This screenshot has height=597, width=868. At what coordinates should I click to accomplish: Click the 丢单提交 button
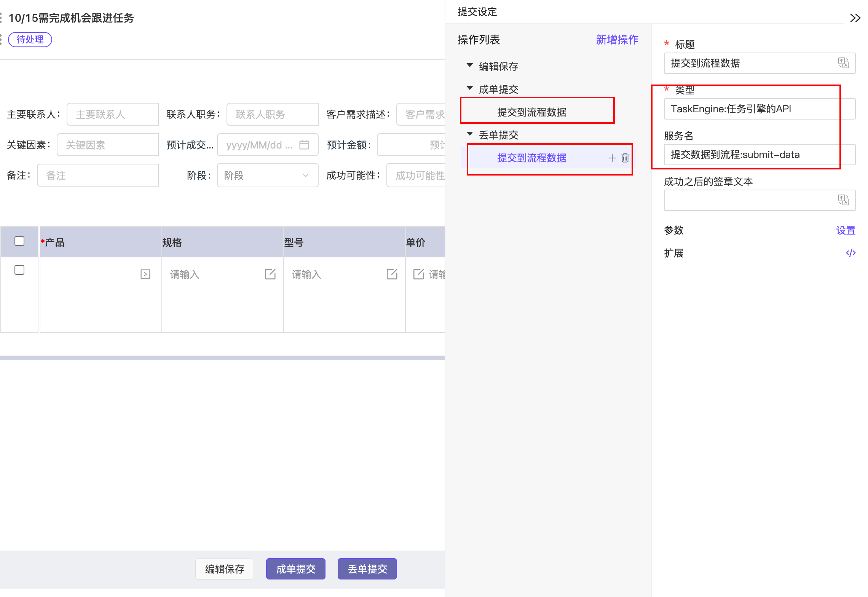coord(367,569)
